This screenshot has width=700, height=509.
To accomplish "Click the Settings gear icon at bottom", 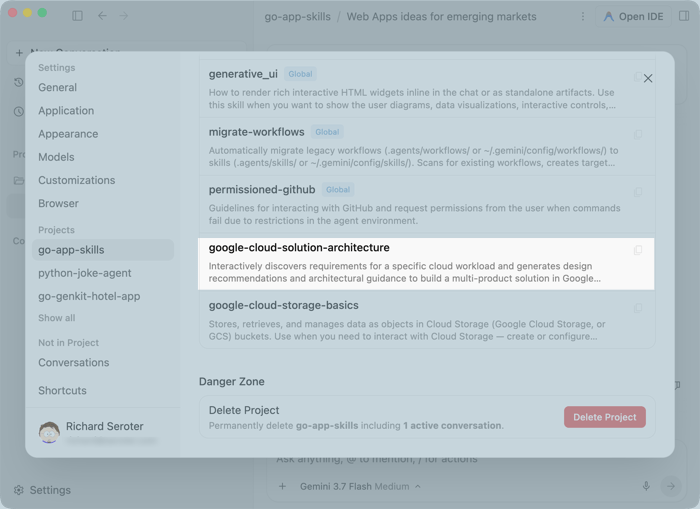I will pos(18,490).
